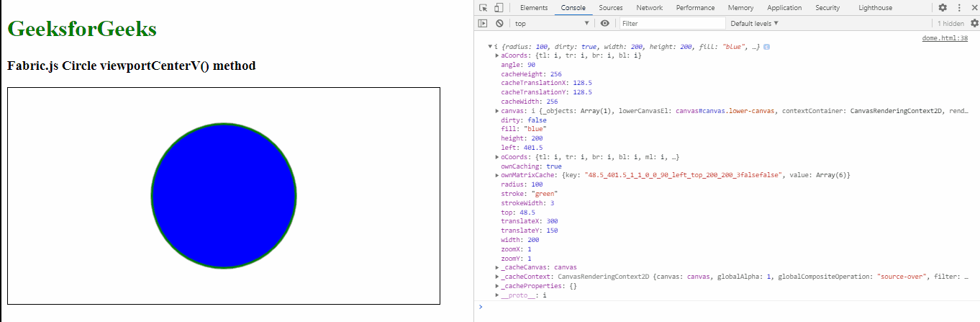This screenshot has width=980, height=322.
Task: Click the 'ownCaching: true' property
Action: pyautogui.click(x=531, y=166)
